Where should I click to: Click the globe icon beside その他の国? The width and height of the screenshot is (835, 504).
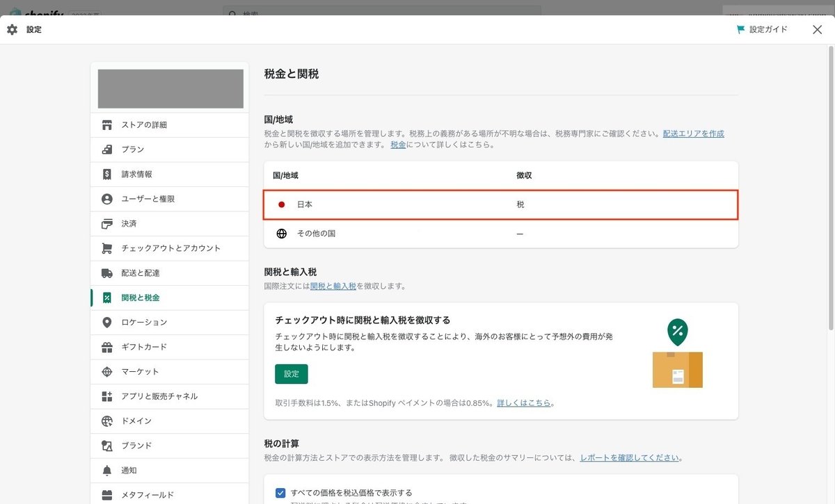point(282,234)
